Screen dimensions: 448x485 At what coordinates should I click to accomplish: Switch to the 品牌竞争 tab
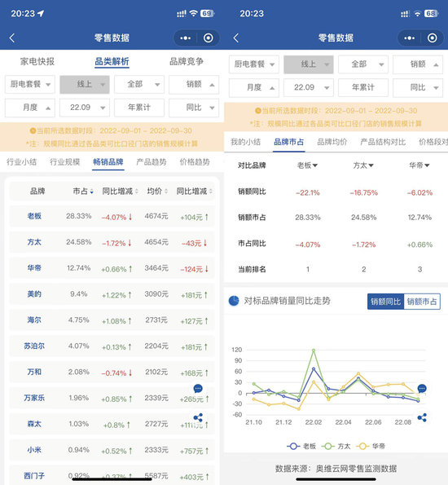pos(187,62)
